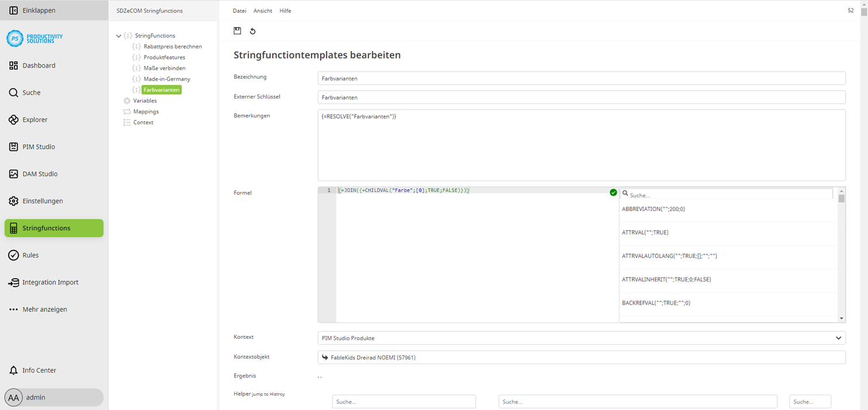Click the Info Center bell icon

(13, 370)
